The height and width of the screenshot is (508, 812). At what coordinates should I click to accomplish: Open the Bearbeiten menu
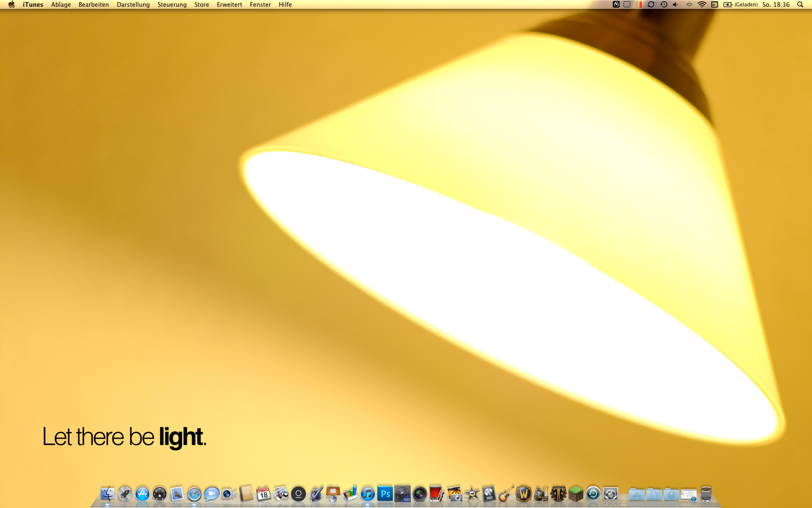[93, 5]
